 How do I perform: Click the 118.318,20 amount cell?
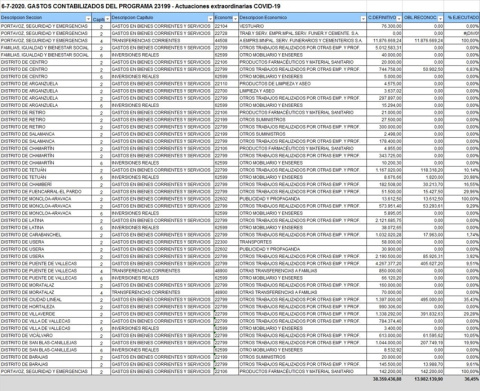coord(423,170)
